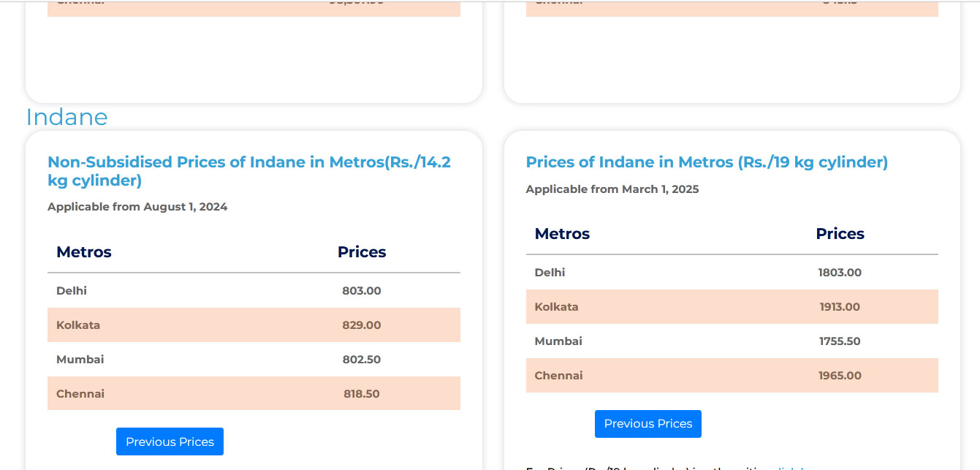Select the Mumbai price 802.50
This screenshot has width=980, height=470.
click(x=362, y=360)
